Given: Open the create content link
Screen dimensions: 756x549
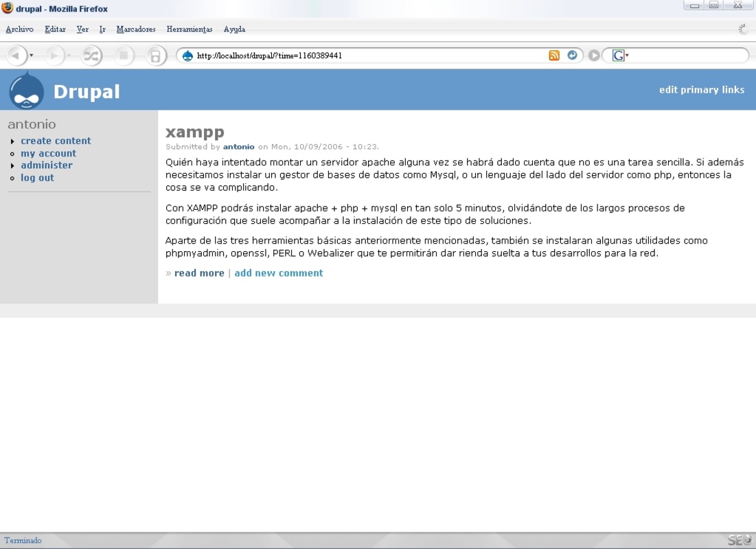Looking at the screenshot, I should [x=56, y=141].
